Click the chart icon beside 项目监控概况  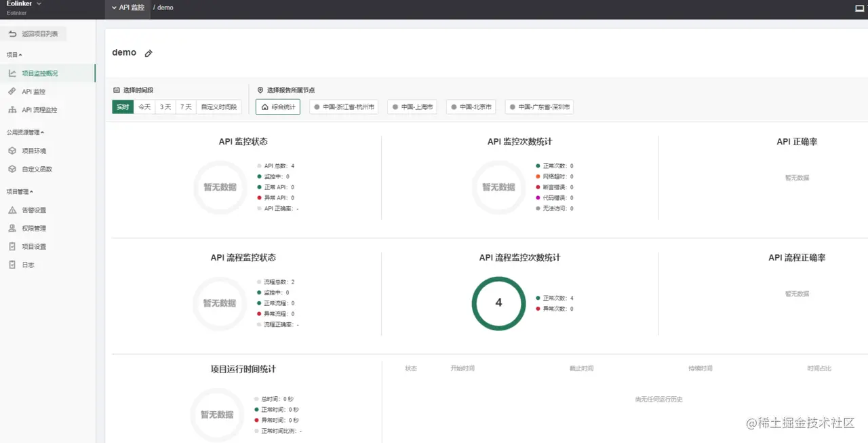(12, 73)
